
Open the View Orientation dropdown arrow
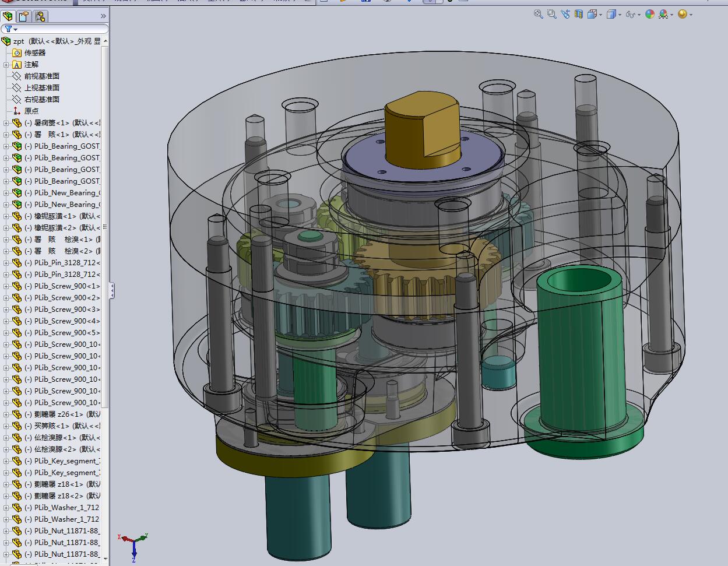pos(600,15)
